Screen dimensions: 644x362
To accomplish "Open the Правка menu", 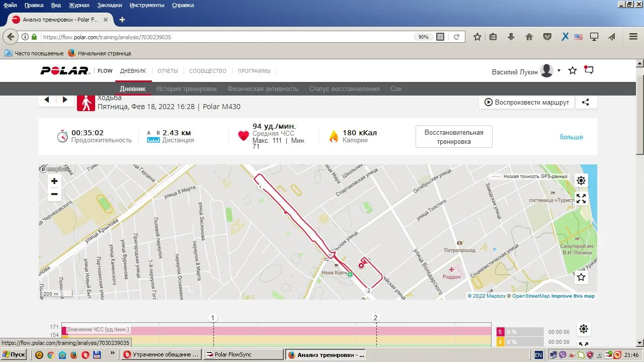I will [34, 5].
